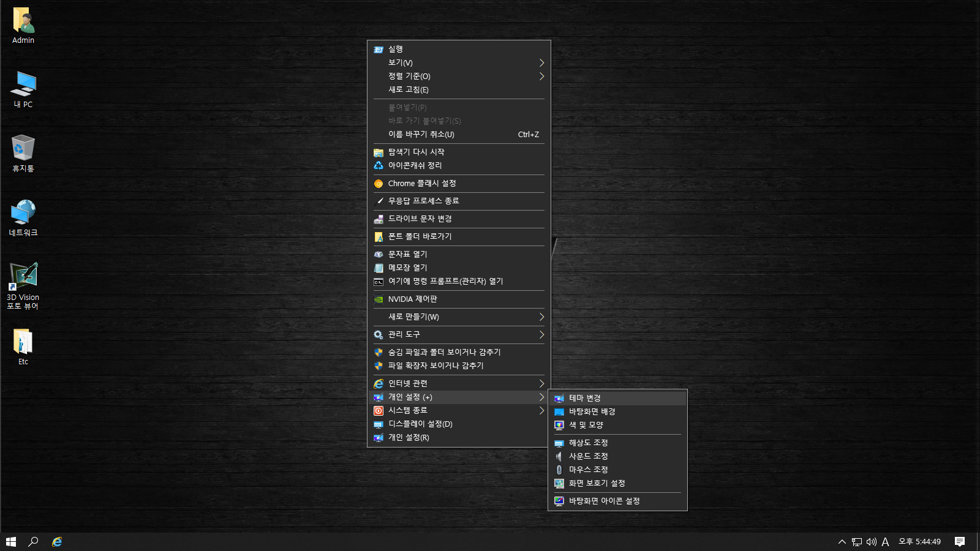Open the NVIDIA 제어판 entry

click(459, 299)
